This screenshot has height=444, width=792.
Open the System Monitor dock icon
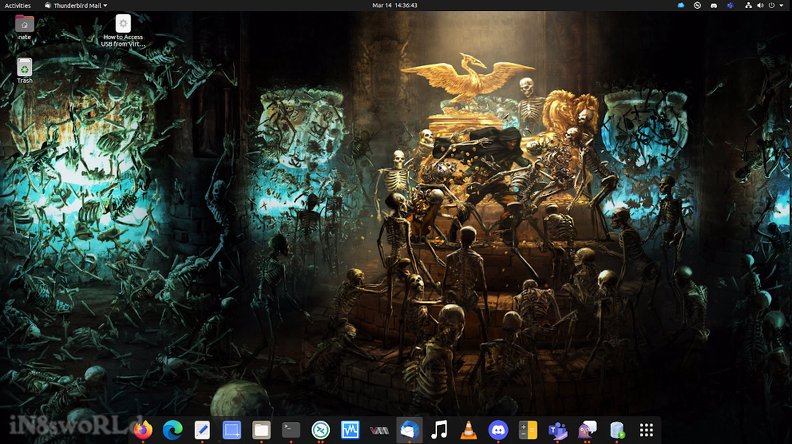(350, 430)
